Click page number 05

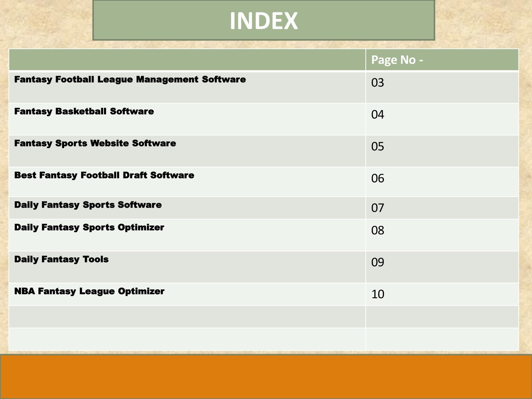click(377, 147)
